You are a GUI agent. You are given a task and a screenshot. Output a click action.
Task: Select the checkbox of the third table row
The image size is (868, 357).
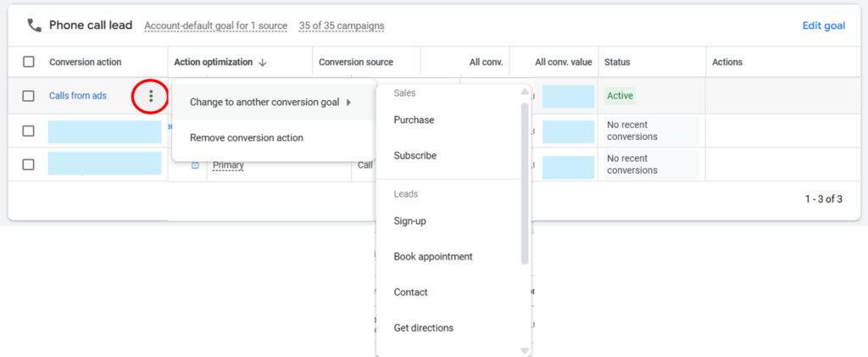pos(28,165)
